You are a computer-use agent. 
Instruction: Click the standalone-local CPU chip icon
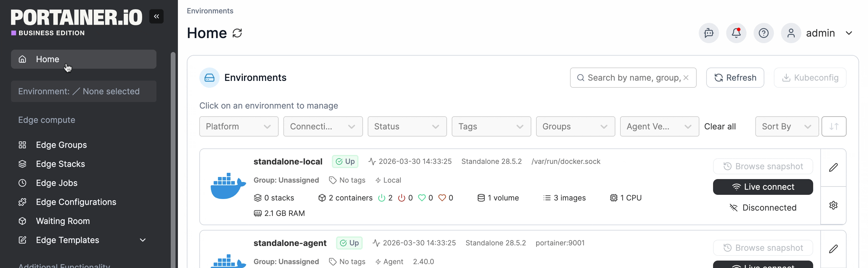point(614,198)
